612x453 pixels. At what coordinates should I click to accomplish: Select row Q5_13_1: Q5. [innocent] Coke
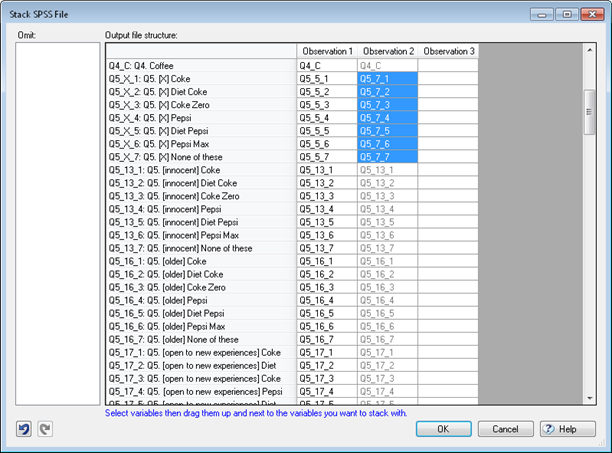[201, 170]
